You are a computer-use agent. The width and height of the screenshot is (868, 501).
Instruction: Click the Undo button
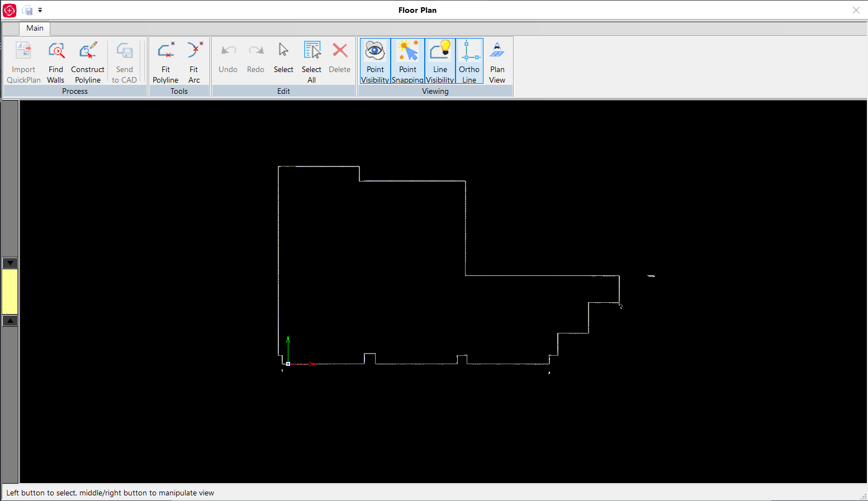pos(228,61)
